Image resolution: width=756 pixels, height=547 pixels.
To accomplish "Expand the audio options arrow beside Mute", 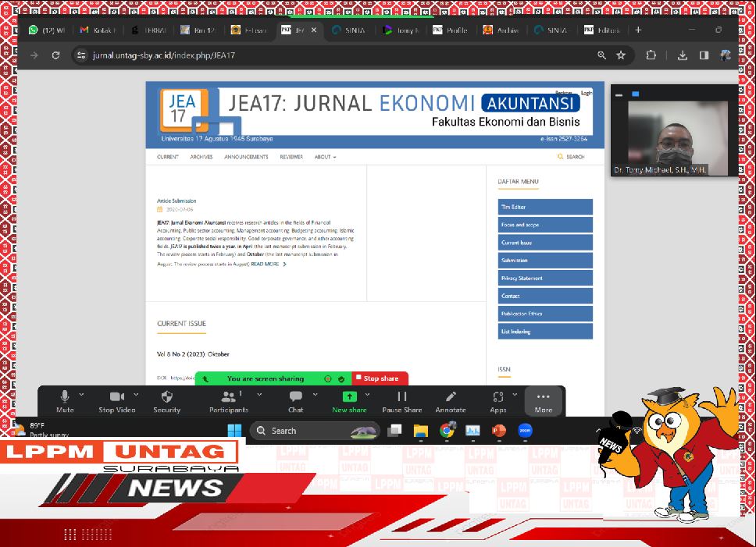I will click(81, 394).
